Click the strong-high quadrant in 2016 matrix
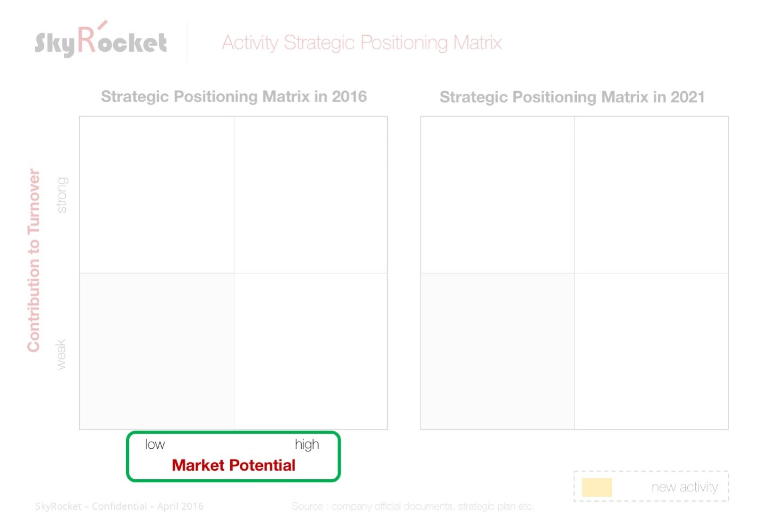 tap(310, 195)
